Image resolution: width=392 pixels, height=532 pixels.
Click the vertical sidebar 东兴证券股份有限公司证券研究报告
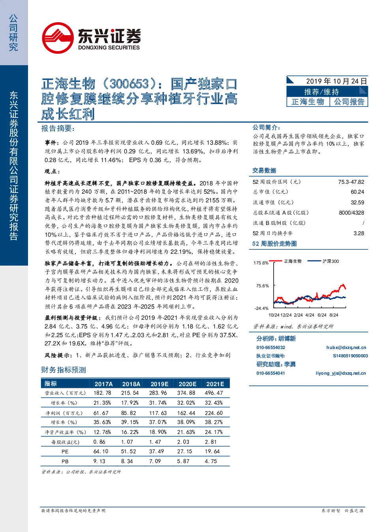click(13, 166)
